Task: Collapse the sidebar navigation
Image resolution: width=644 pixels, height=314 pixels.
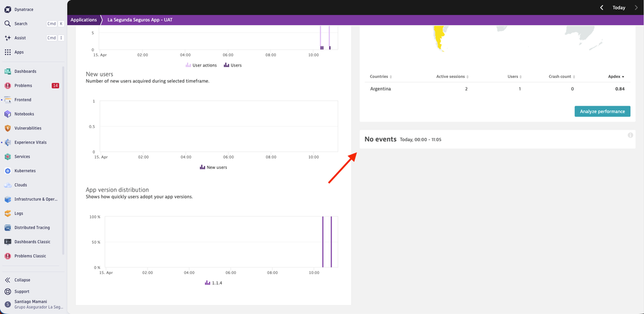Action: coord(17,280)
